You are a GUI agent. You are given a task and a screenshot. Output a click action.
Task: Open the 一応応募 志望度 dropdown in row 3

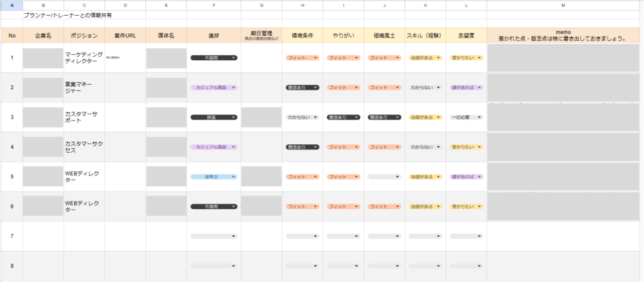(x=465, y=117)
